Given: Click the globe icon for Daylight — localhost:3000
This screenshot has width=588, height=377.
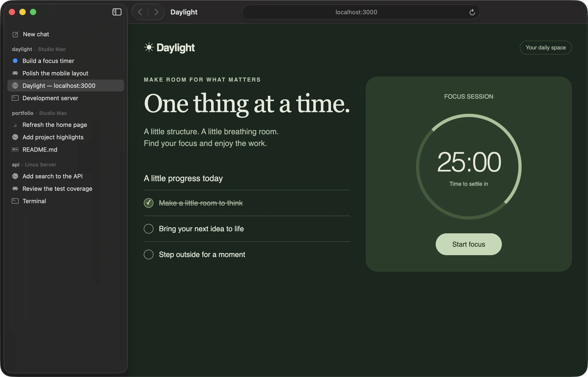Looking at the screenshot, I should coord(15,86).
